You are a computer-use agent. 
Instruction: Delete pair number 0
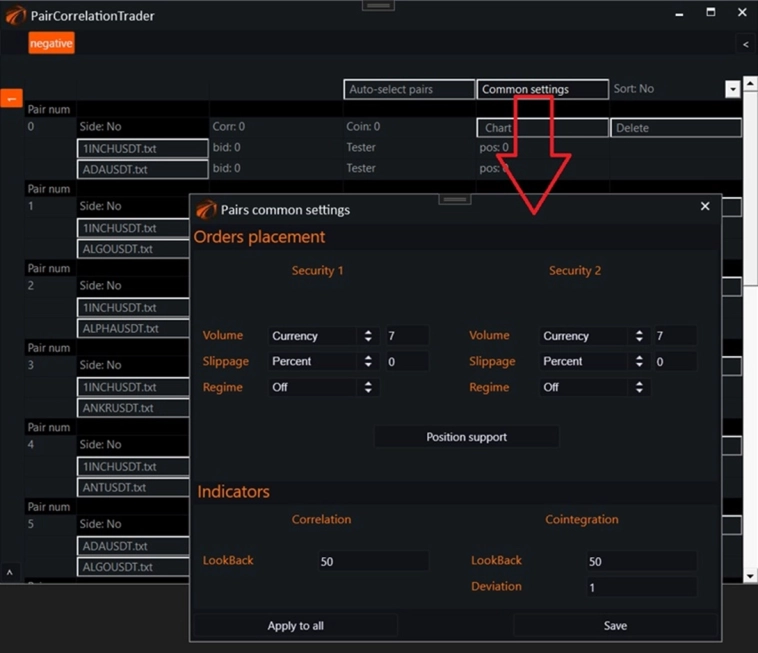676,128
